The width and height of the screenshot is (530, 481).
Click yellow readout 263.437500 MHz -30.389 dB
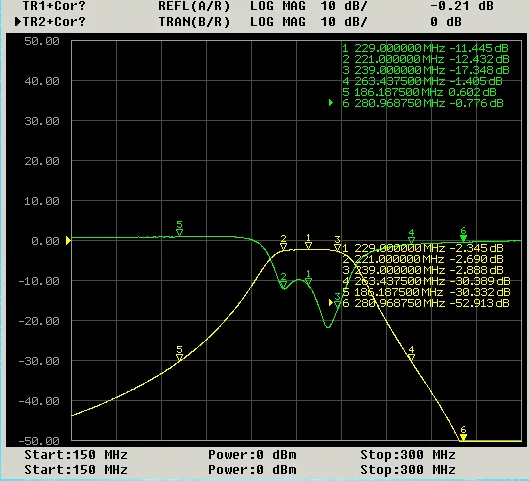pos(426,281)
